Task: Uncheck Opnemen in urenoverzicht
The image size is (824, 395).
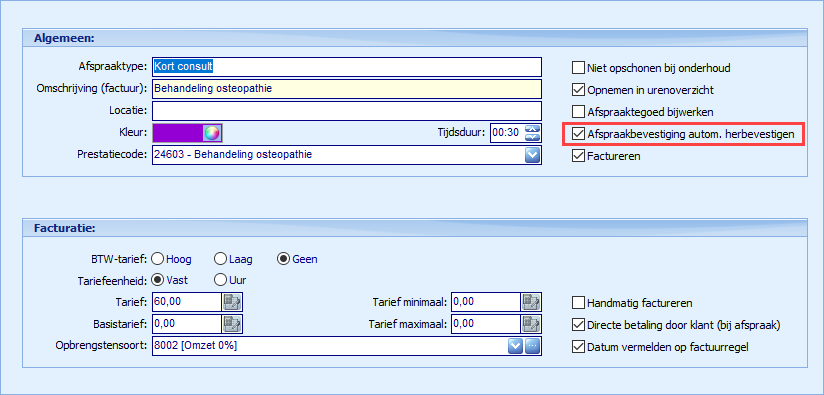Action: pyautogui.click(x=578, y=90)
